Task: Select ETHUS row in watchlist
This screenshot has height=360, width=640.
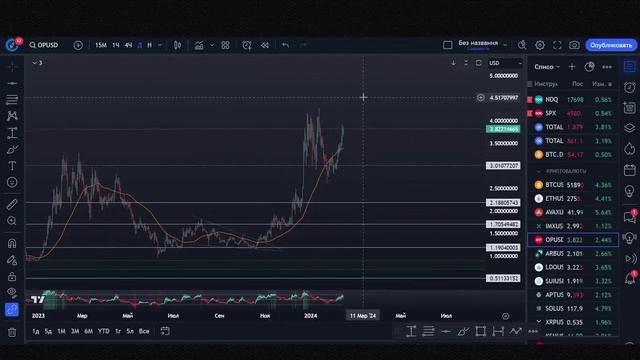Action: [x=573, y=198]
